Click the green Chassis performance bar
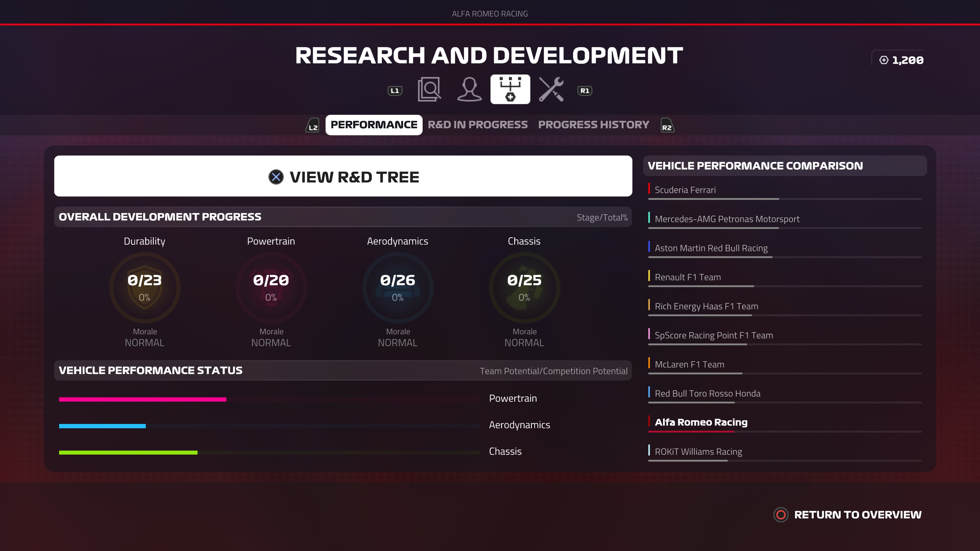 (x=128, y=453)
